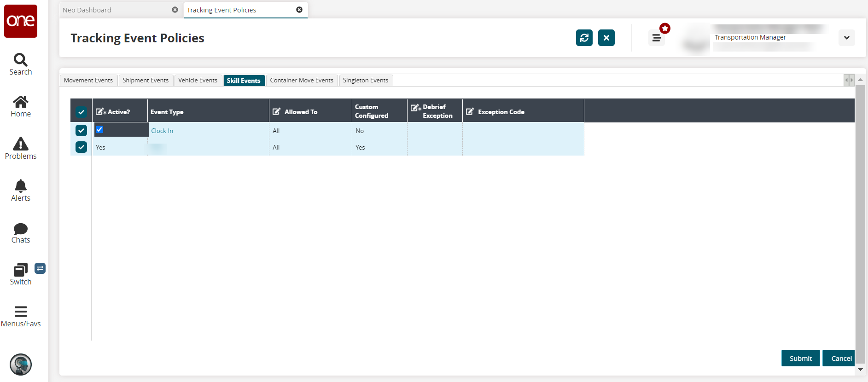Toggle the Clock In row selection checkbox

[81, 130]
